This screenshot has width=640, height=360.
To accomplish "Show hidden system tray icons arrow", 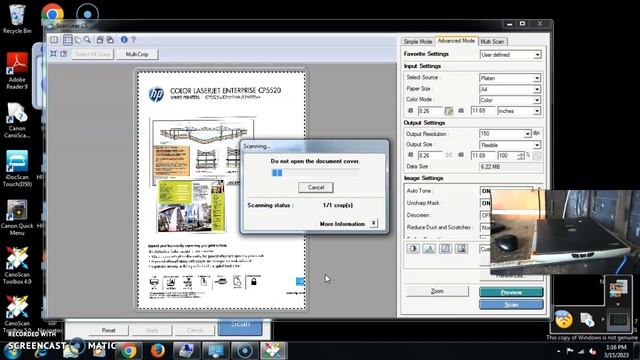I will coord(558,351).
